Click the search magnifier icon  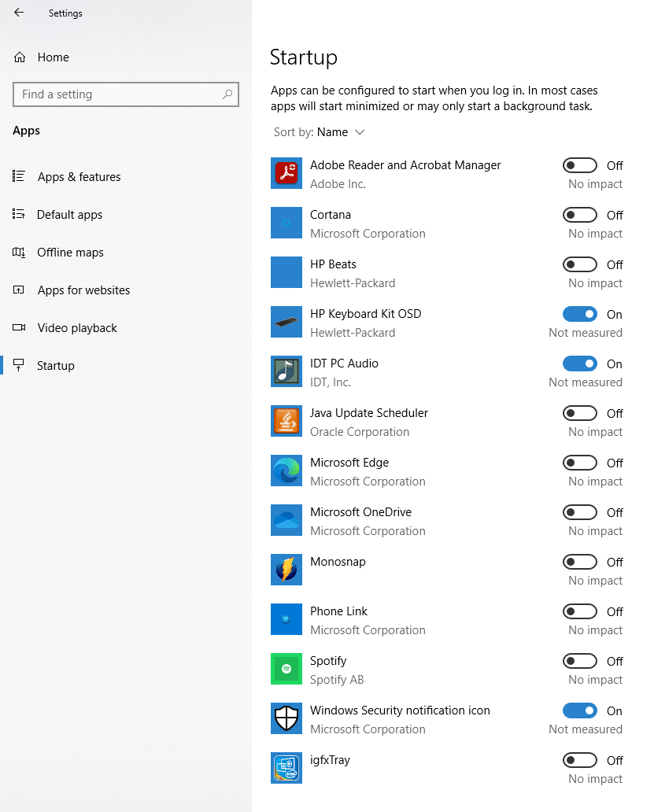[227, 94]
